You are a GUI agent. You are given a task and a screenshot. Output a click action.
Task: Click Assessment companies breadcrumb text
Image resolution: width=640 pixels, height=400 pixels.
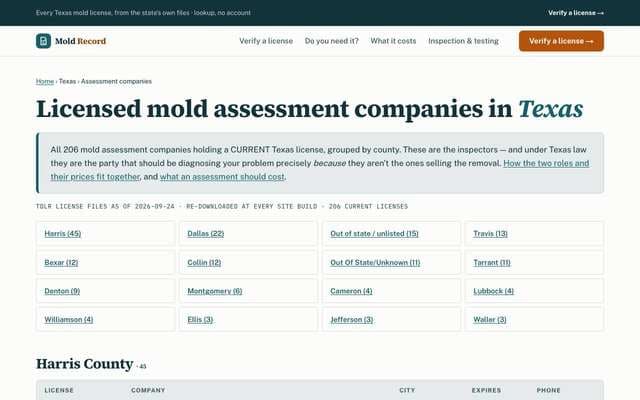click(116, 81)
